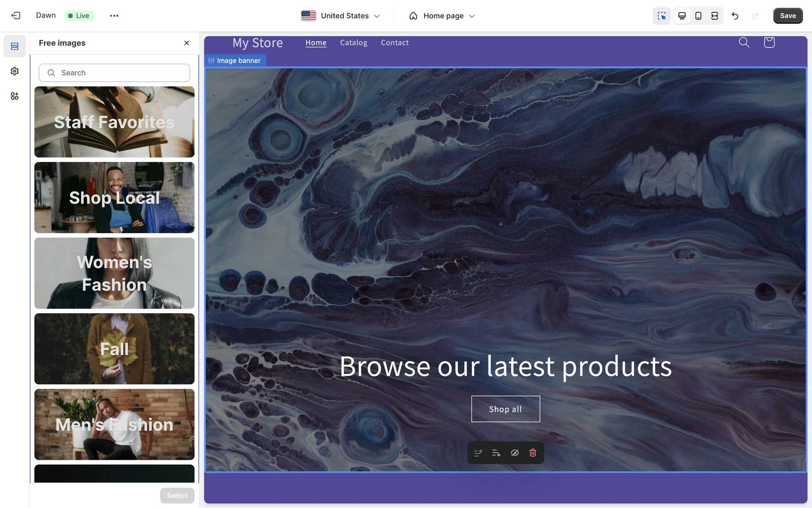The width and height of the screenshot is (812, 508).
Task: Select desktop preview mode
Action: click(x=682, y=16)
